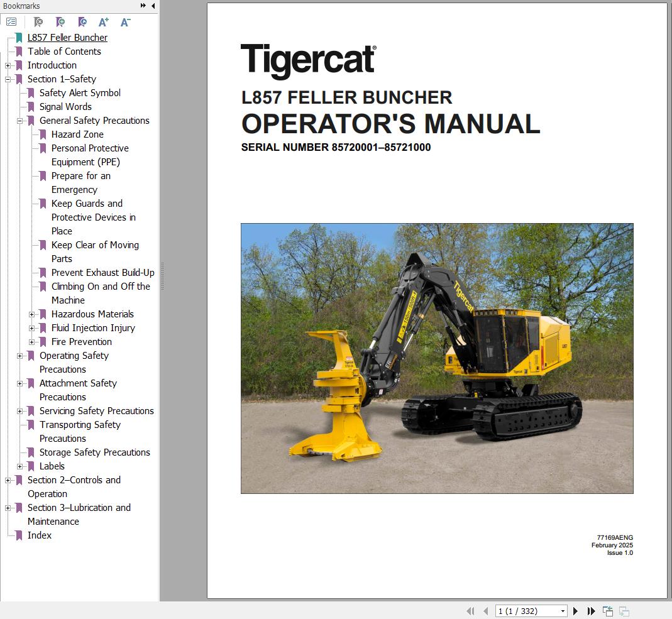
Task: Collapse the Section 1-Safety bookmark tree
Action: click(x=7, y=79)
